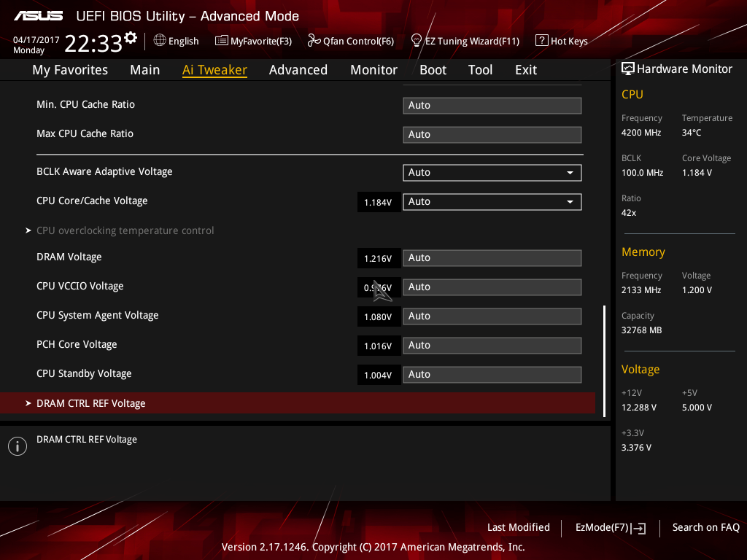The width and height of the screenshot is (747, 560).
Task: Click the CPU VCCIO Voltage input field
Action: point(492,287)
